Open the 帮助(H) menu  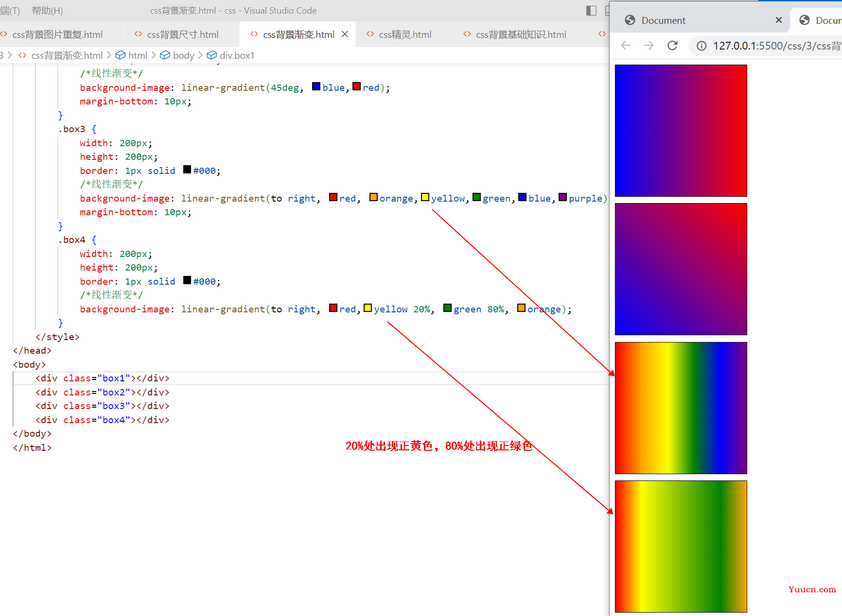point(47,11)
